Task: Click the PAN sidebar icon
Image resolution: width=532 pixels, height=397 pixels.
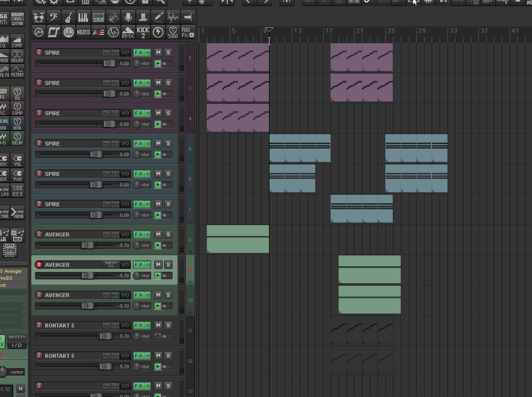Action: click(x=17, y=175)
